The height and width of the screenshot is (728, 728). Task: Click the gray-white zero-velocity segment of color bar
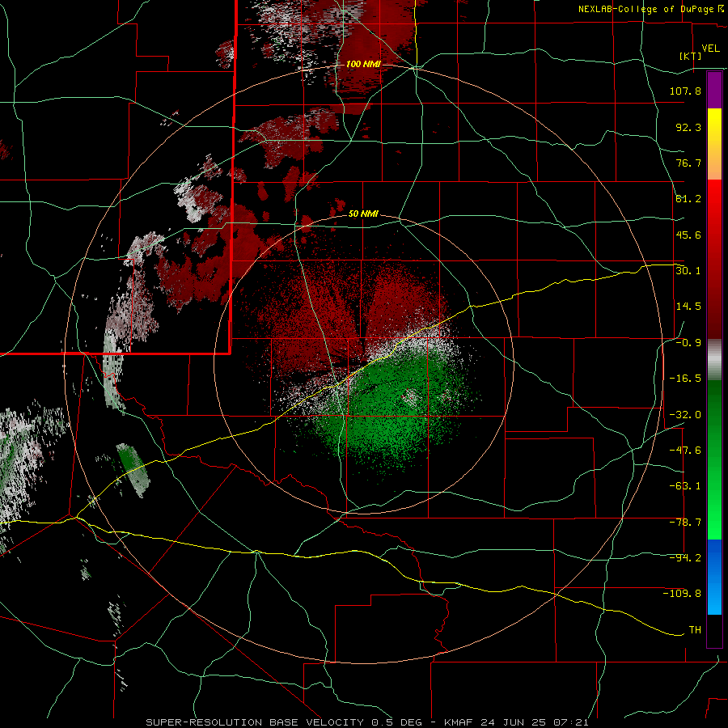[x=714, y=360]
